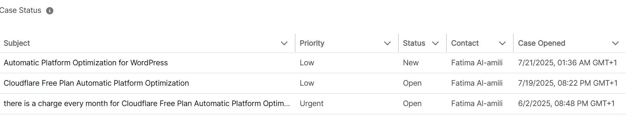
Task: Sort by the Subject column header
Action: point(17,43)
